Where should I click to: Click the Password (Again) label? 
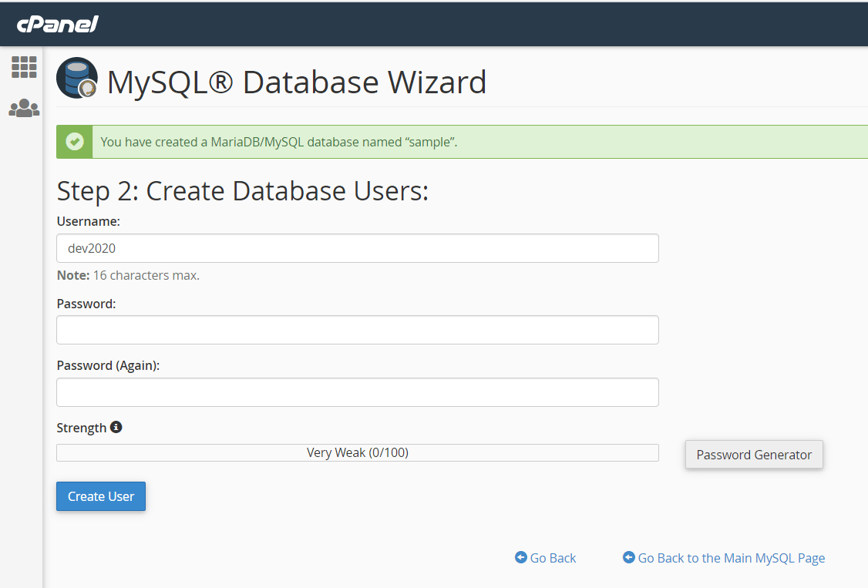tap(108, 365)
